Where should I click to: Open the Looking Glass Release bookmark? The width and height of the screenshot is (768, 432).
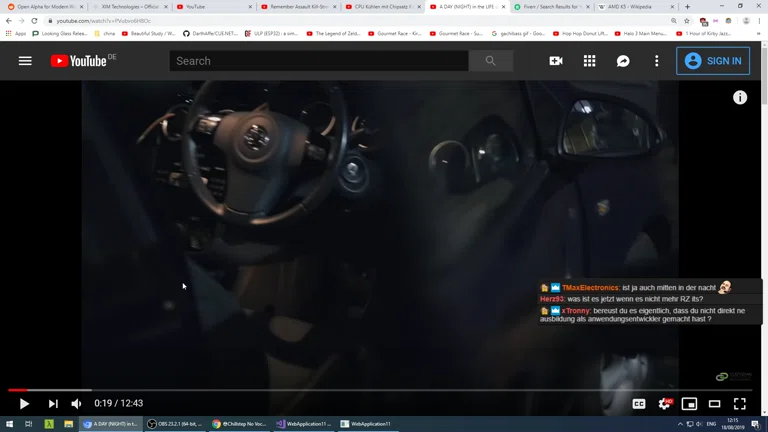[60, 33]
